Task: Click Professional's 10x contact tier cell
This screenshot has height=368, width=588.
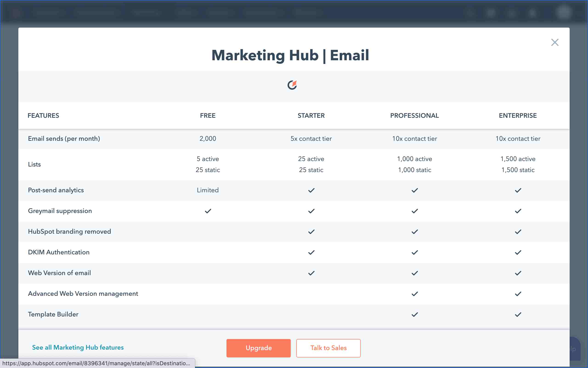Action: coord(415,138)
